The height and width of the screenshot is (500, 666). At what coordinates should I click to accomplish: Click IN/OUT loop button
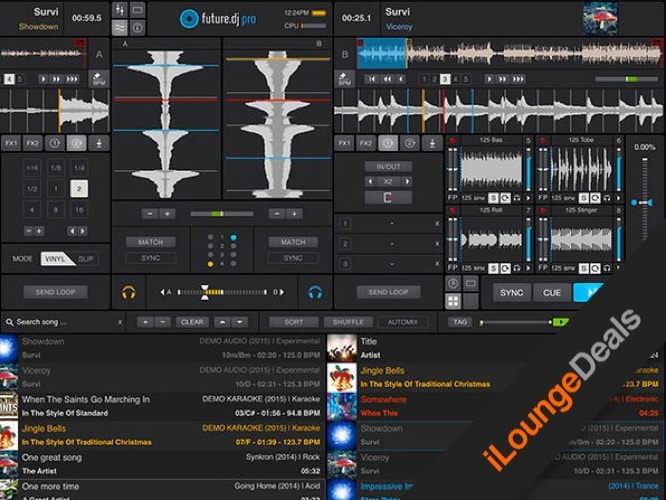coord(388,167)
